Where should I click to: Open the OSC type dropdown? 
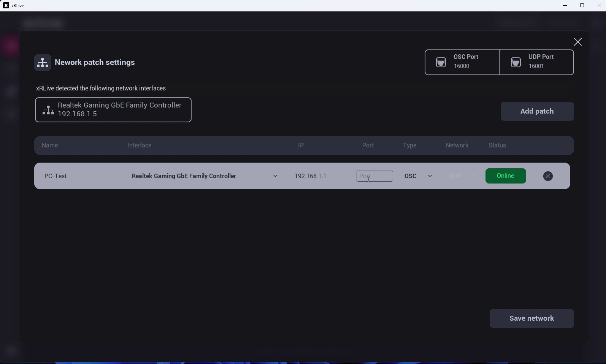418,176
